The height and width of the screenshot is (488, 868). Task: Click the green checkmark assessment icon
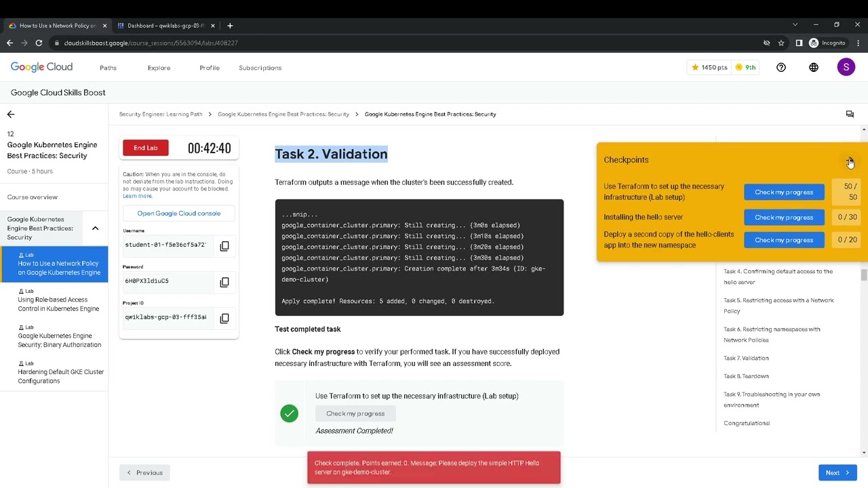(290, 413)
